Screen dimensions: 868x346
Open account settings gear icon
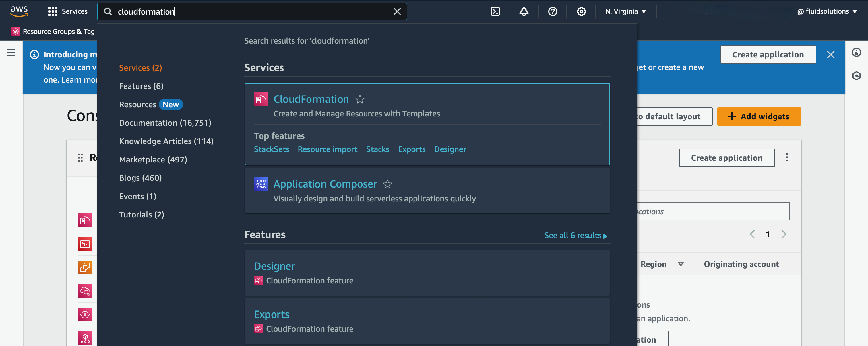[x=581, y=11]
